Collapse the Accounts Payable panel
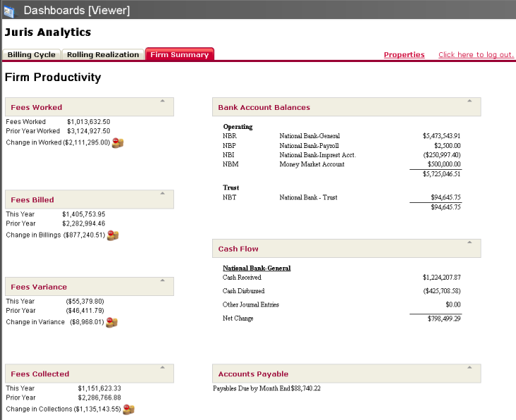The height and width of the screenshot is (420, 516). point(469,367)
